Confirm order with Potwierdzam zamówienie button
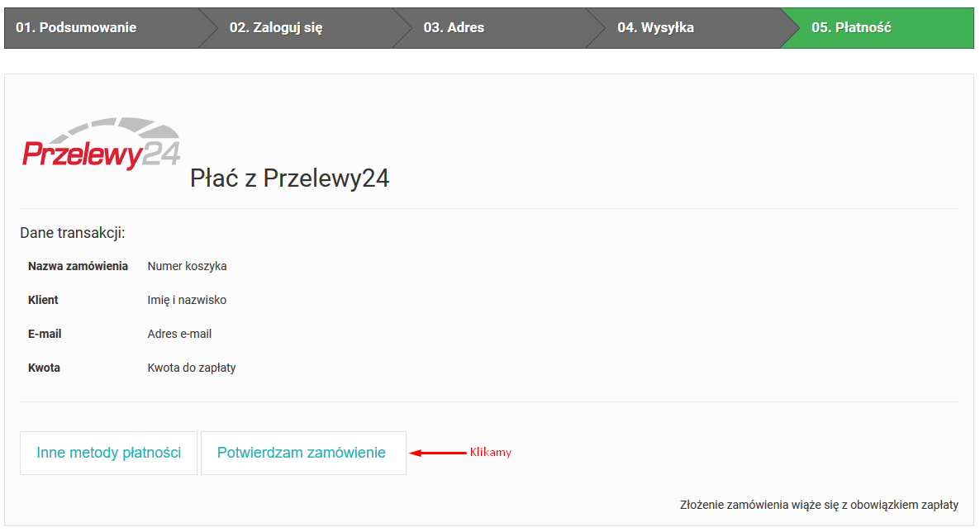The image size is (980, 532). point(304,453)
